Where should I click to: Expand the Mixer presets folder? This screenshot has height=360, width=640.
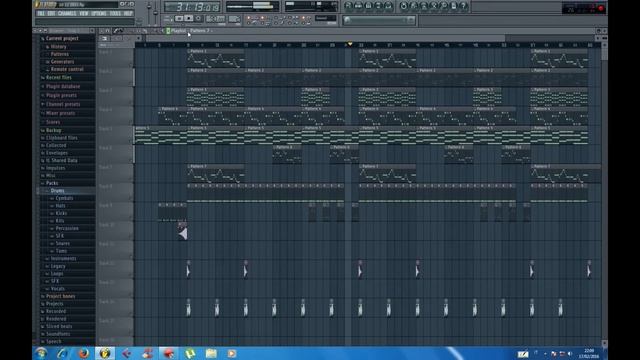tap(60, 113)
